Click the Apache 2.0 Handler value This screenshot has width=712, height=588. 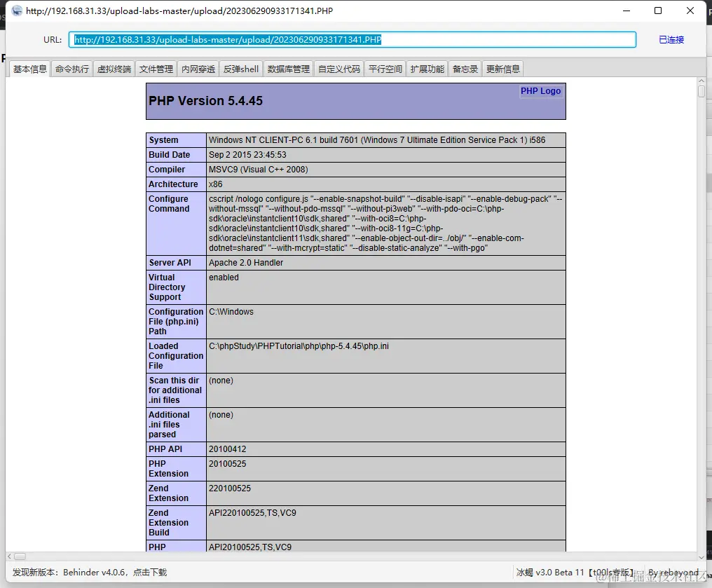coord(246,262)
